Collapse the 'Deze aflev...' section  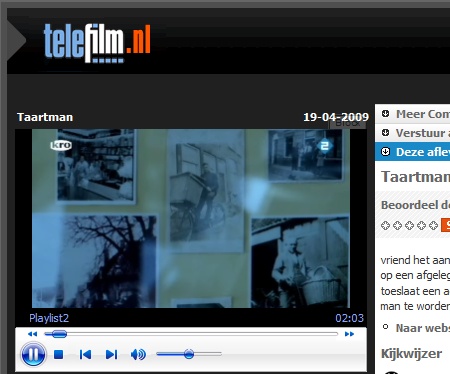point(412,152)
